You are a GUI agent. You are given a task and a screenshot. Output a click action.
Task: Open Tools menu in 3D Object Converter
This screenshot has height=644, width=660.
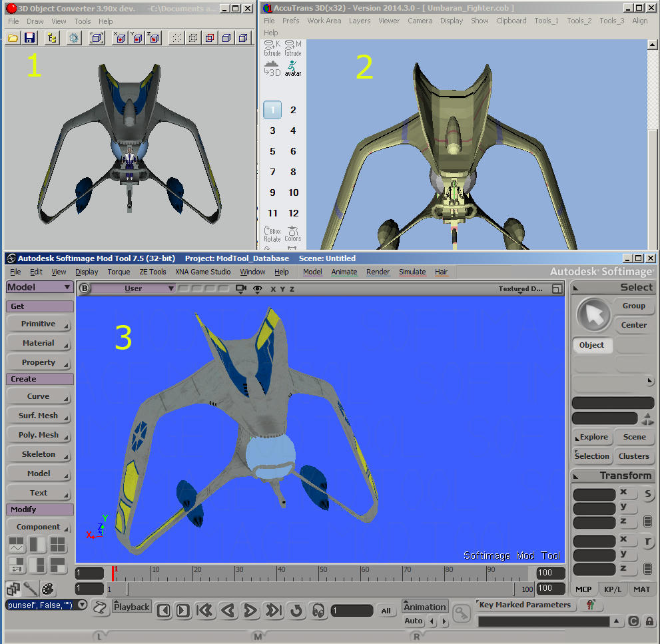[82, 21]
